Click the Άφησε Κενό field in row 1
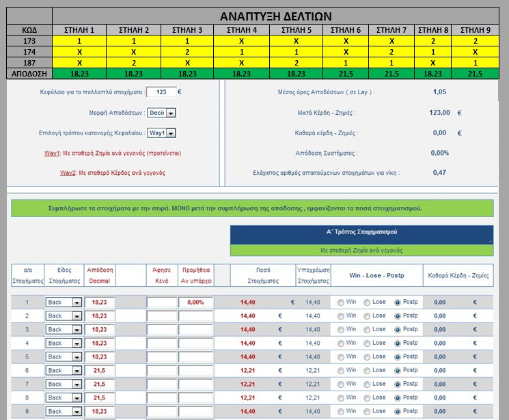The width and height of the screenshot is (509, 420). coord(162,302)
